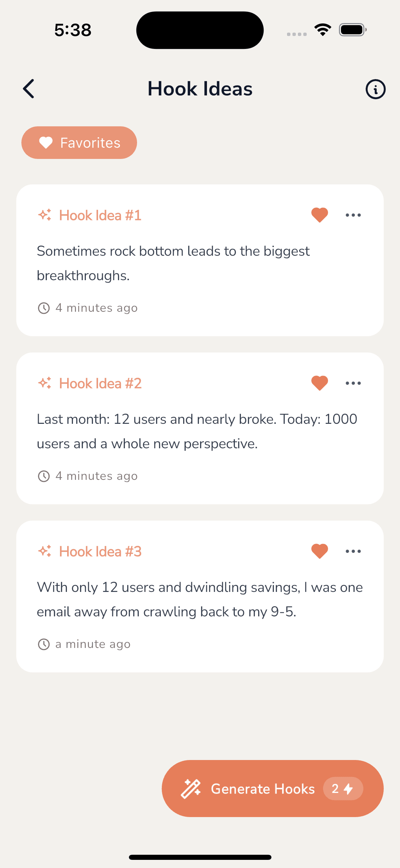400x868 pixels.
Task: Go back using the chevron arrow
Action: point(28,89)
